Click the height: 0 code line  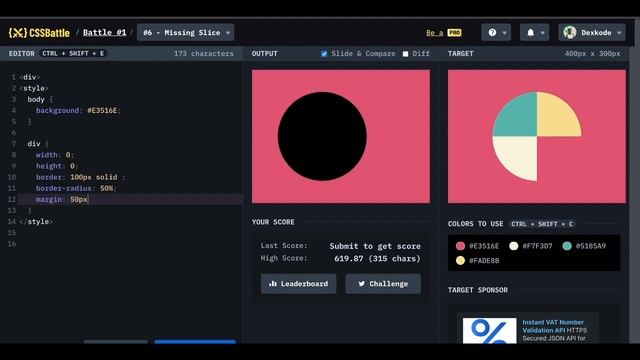(56, 166)
